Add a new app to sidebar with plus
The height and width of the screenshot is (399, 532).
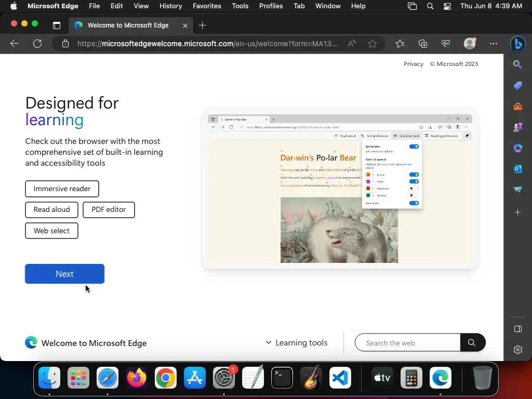point(518,212)
